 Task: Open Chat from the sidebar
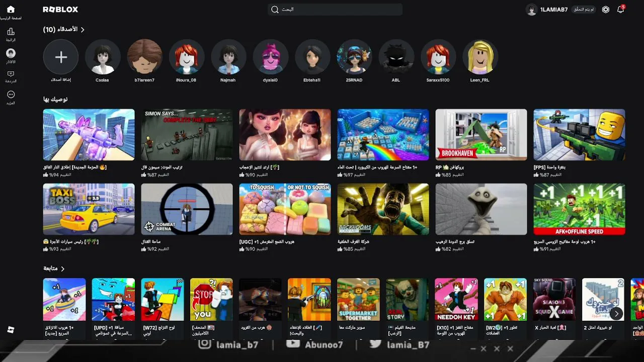point(11,74)
